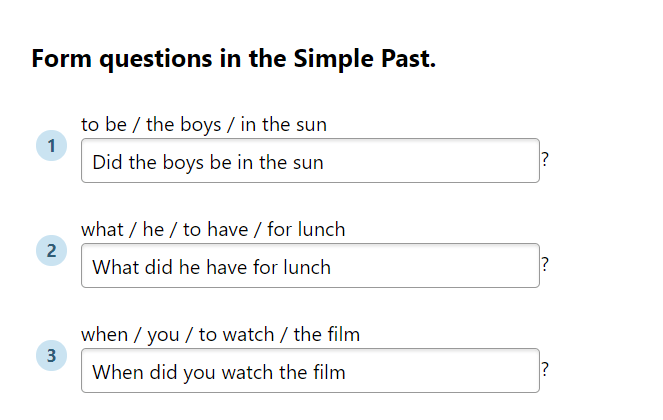Click the word 'when' in the third prompt
Screen dimensions: 663x420
coord(105,334)
